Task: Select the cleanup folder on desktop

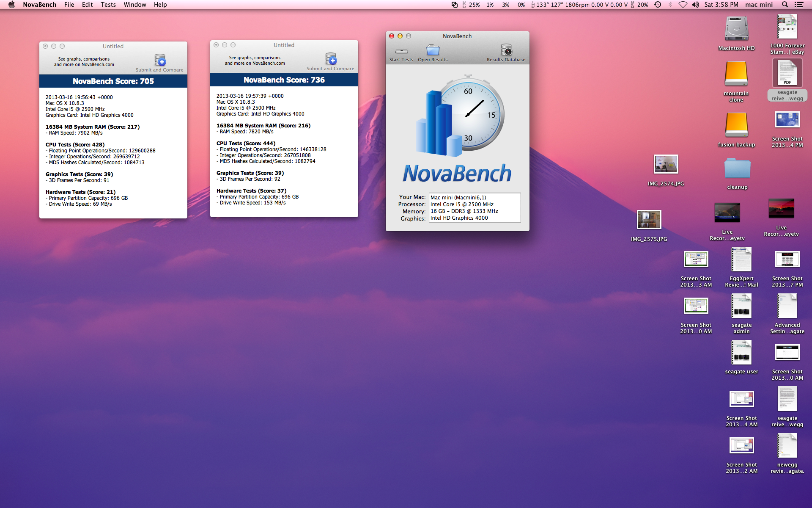Action: pos(737,168)
